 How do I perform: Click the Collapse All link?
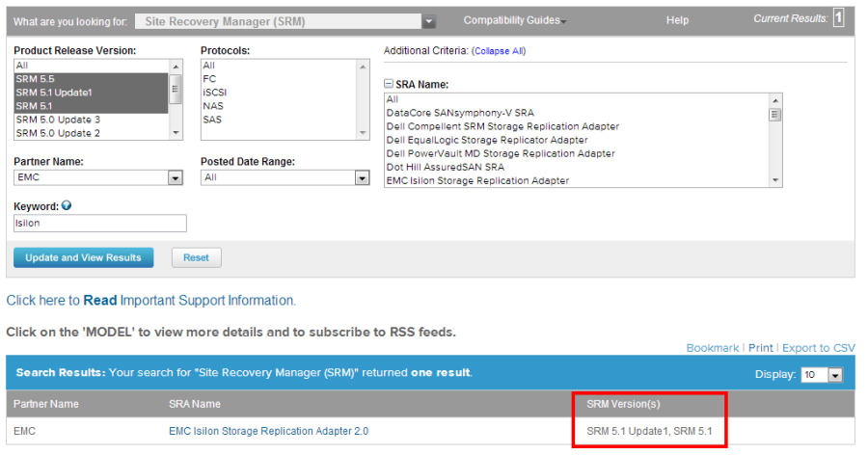tap(499, 51)
